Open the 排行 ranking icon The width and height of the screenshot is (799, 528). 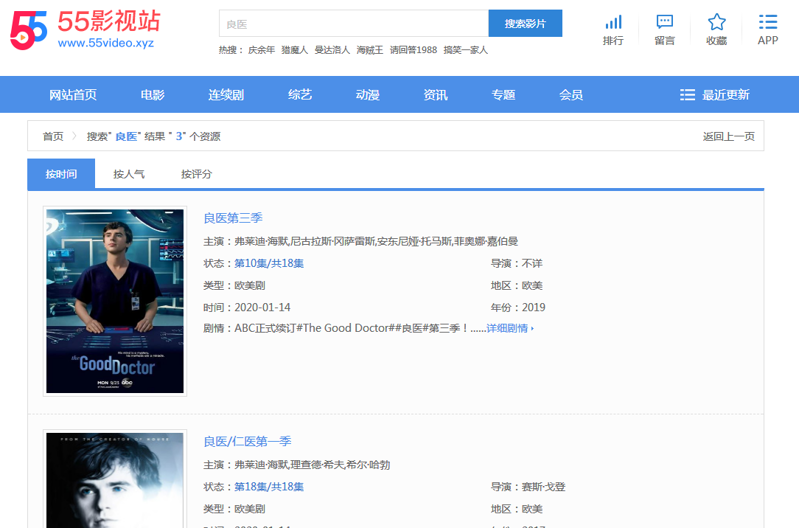pyautogui.click(x=613, y=30)
